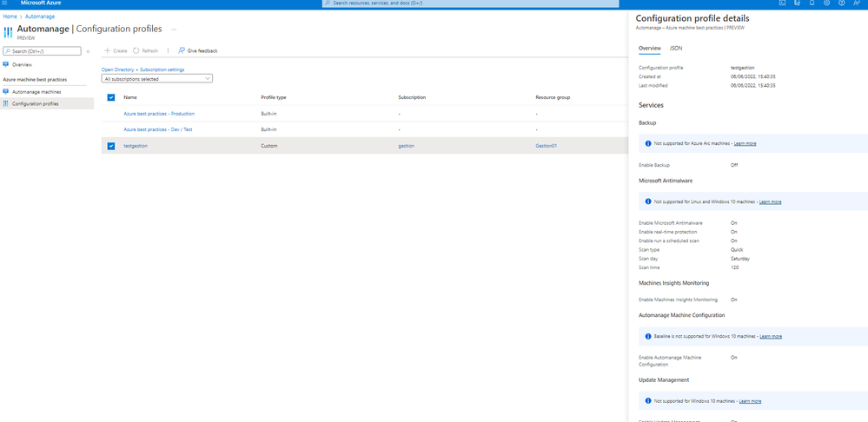
Task: Click info icon in Automanage Machine Configuration notice
Action: pyautogui.click(x=648, y=336)
